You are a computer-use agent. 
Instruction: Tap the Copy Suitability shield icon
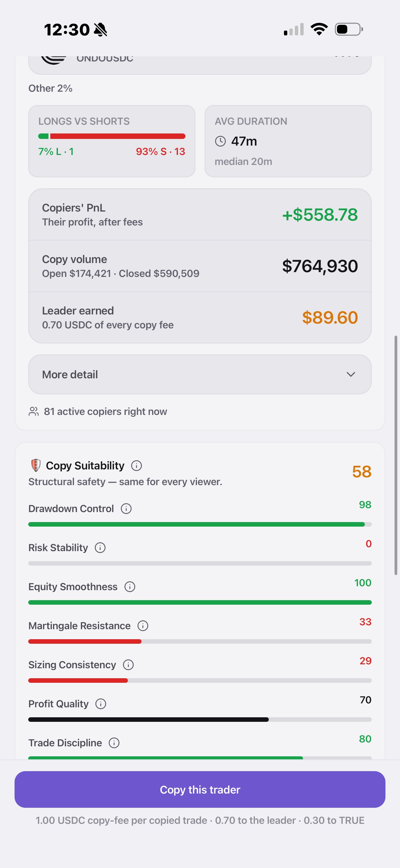36,465
